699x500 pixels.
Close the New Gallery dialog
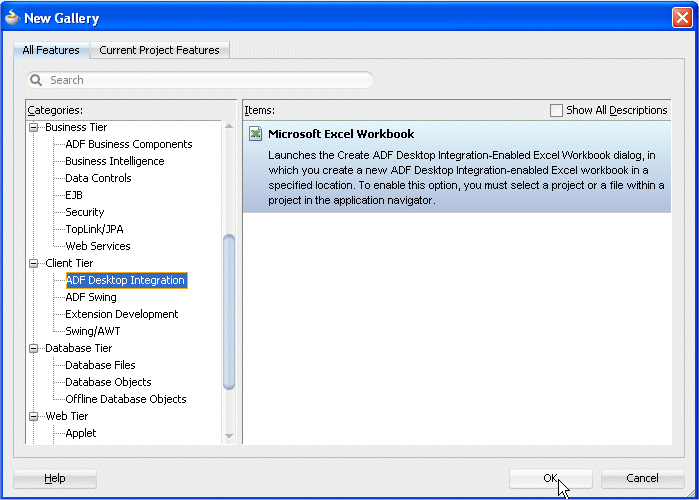click(x=682, y=18)
